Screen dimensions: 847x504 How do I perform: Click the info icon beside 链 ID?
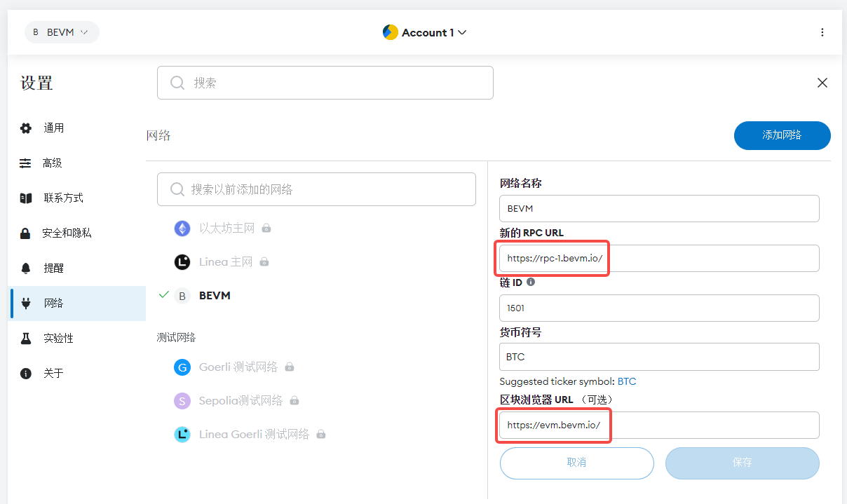point(531,282)
